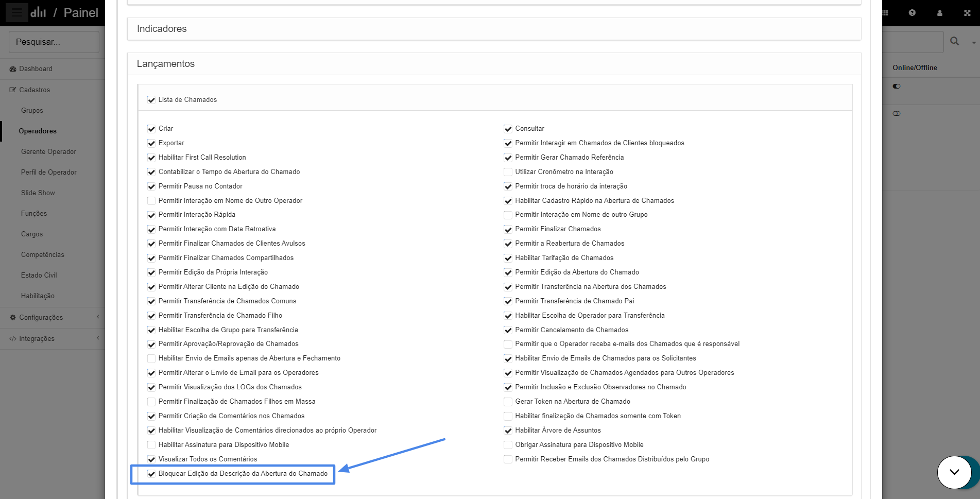Image resolution: width=980 pixels, height=499 pixels.
Task: Toggle the second Online/Offline switch
Action: pyautogui.click(x=897, y=114)
